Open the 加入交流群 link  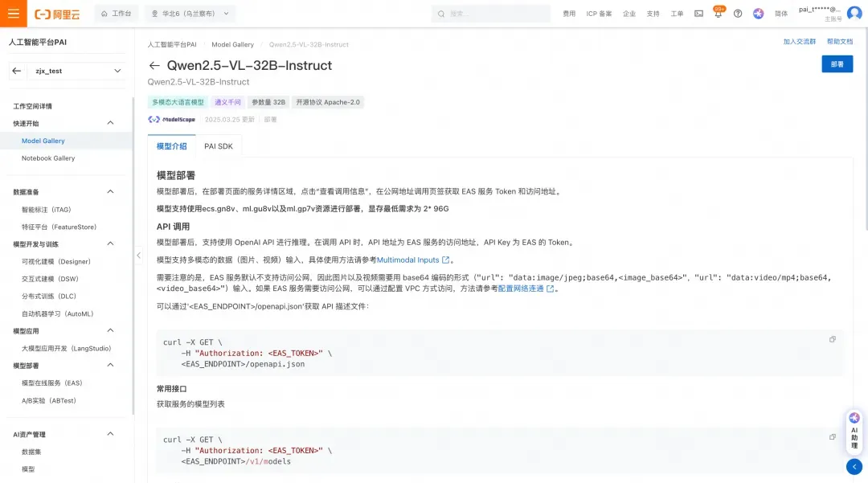click(800, 42)
